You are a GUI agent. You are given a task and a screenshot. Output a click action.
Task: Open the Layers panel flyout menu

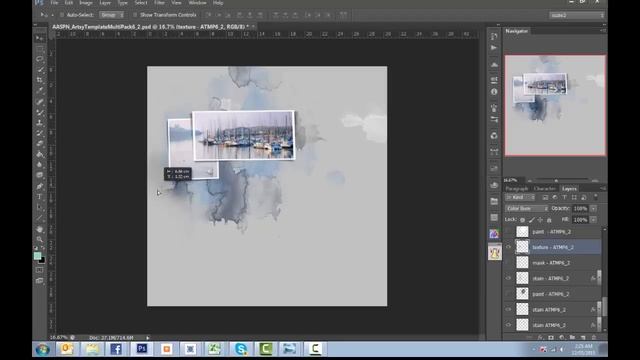(x=603, y=189)
